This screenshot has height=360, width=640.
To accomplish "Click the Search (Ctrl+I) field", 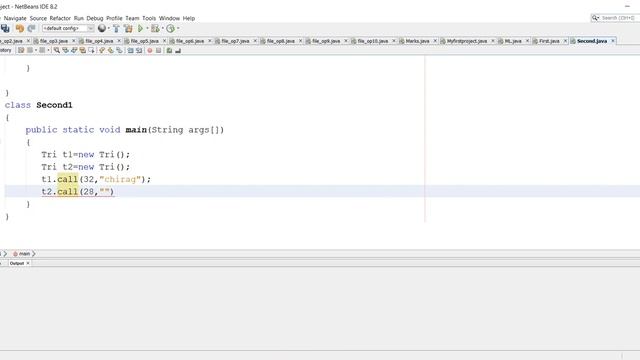I will [x=616, y=18].
